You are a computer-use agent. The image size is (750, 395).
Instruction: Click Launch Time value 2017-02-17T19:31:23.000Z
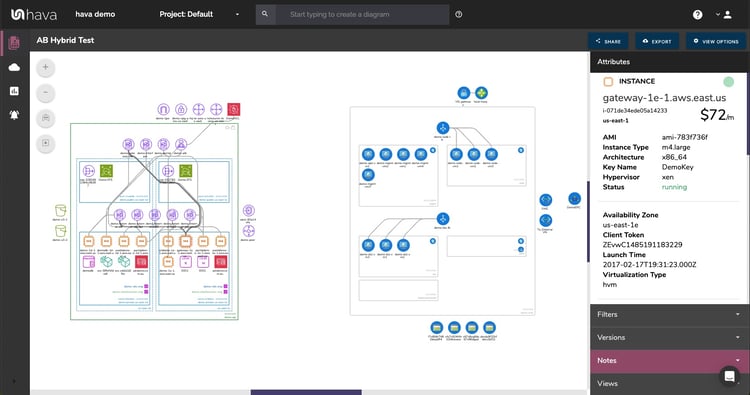(649, 264)
